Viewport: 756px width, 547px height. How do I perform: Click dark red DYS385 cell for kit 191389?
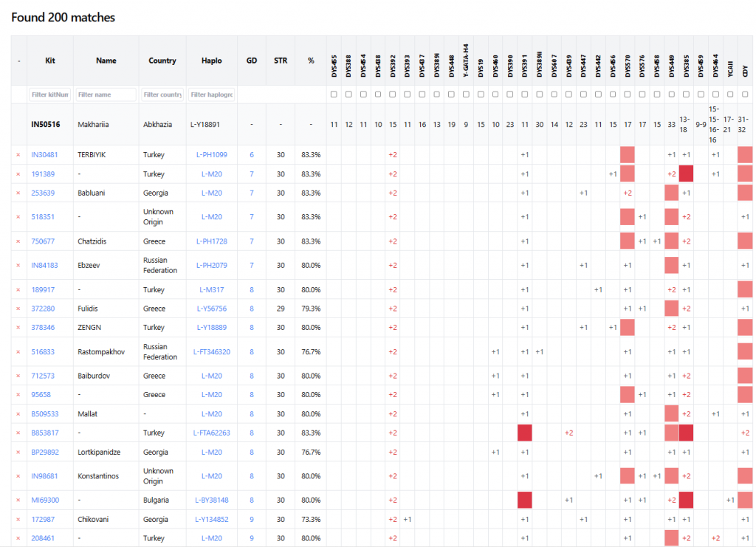[686, 174]
